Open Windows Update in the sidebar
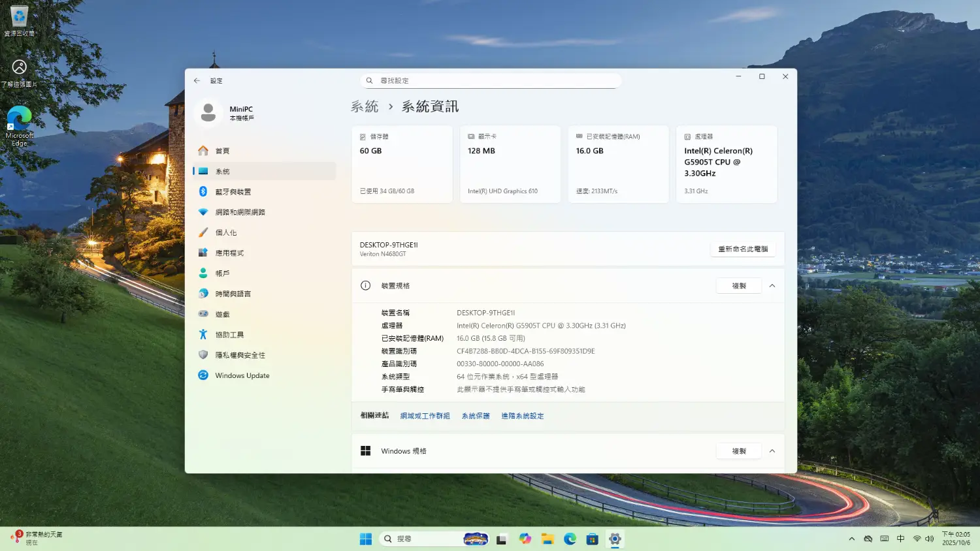This screenshot has width=980, height=551. point(242,375)
